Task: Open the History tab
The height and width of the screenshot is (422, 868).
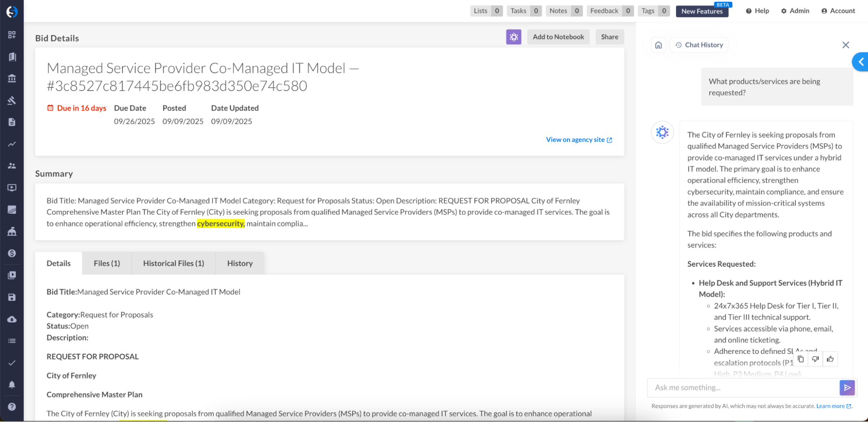Action: pyautogui.click(x=240, y=263)
